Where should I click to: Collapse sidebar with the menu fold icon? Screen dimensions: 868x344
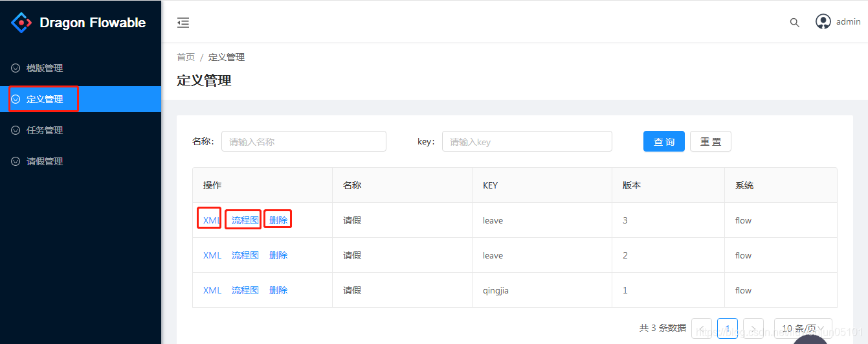click(x=183, y=23)
